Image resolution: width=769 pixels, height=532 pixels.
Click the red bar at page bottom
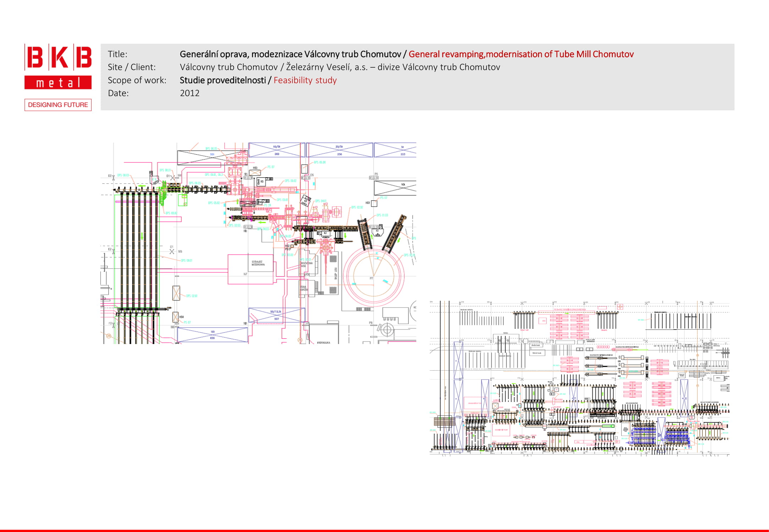pos(384,531)
